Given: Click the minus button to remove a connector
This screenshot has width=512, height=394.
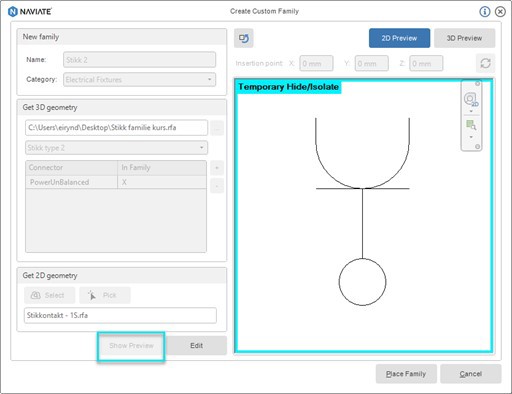Looking at the screenshot, I should pos(217,186).
